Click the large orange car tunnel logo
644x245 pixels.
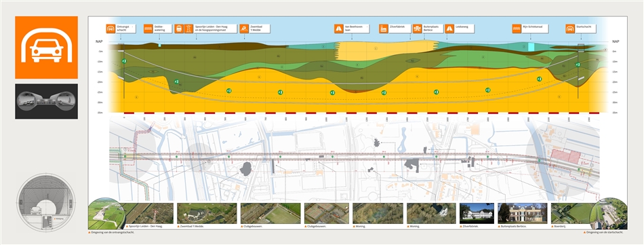(x=46, y=48)
